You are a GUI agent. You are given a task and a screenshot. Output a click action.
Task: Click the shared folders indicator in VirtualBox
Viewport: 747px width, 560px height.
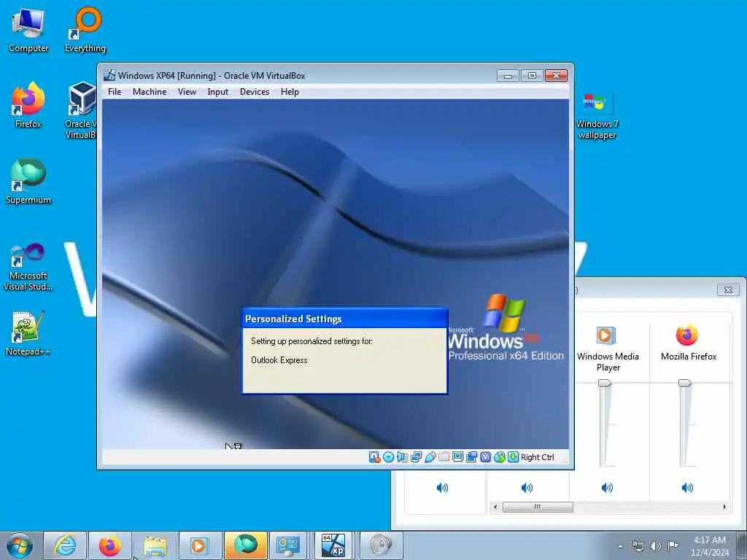click(x=444, y=457)
